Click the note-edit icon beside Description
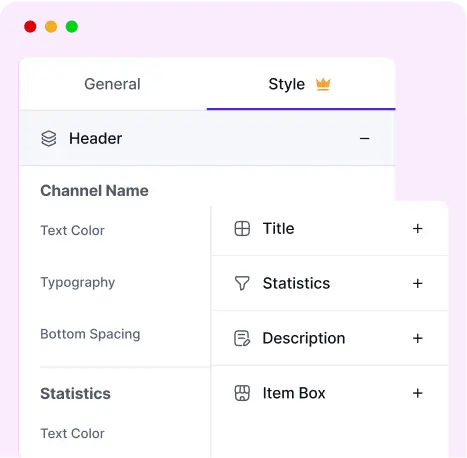Screen dimensions: 467x458 click(x=242, y=338)
